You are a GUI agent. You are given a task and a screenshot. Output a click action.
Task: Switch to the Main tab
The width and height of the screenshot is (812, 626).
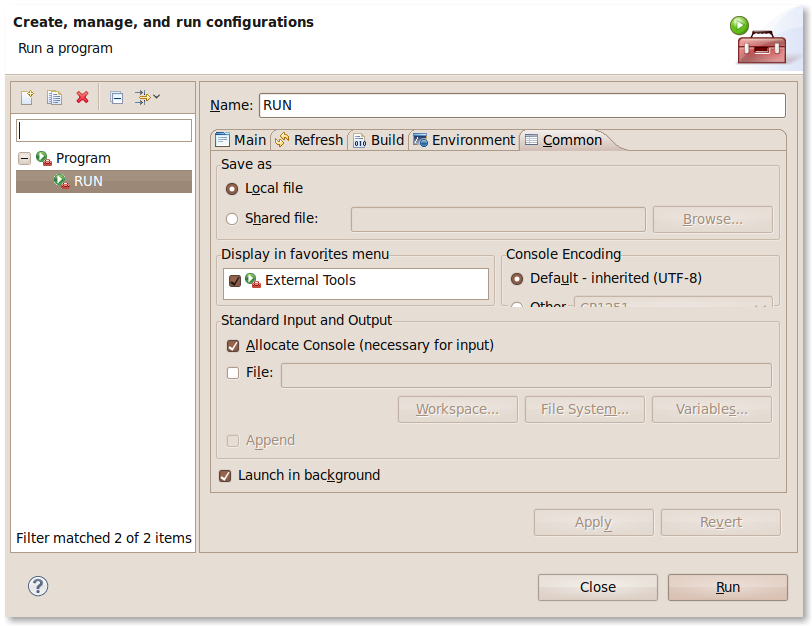coord(241,140)
